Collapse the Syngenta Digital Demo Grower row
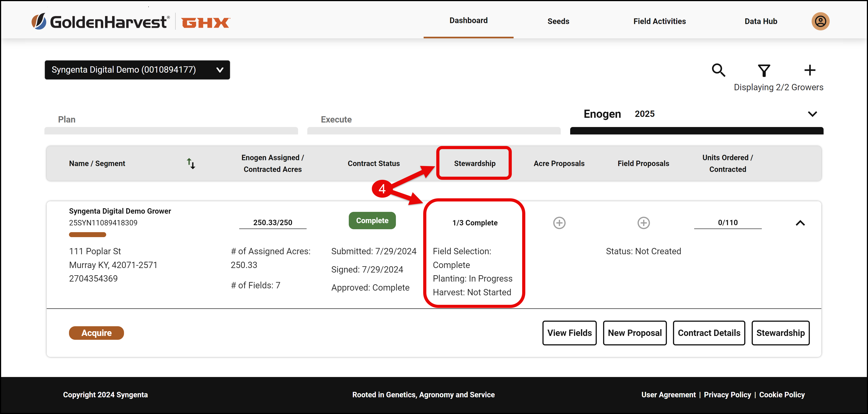This screenshot has height=414, width=868. click(800, 223)
